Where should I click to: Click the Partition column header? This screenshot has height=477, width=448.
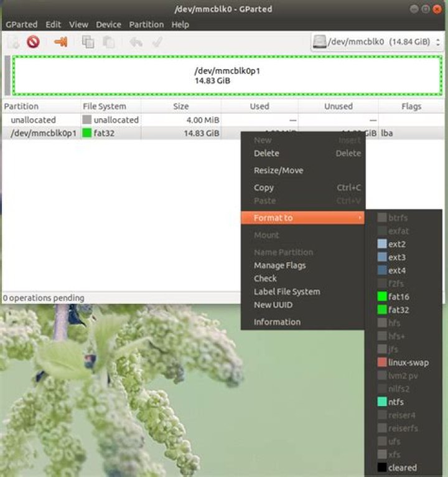(x=41, y=106)
